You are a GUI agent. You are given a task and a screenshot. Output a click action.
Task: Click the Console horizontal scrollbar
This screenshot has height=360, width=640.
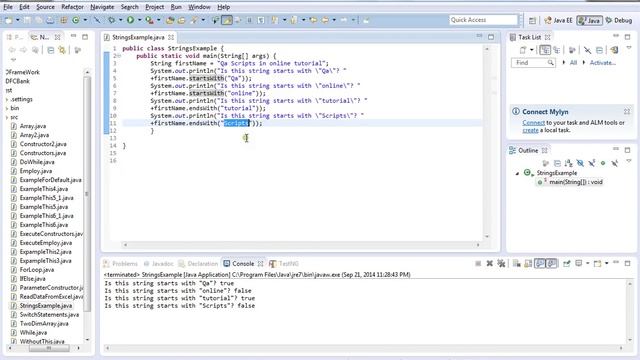[364, 348]
